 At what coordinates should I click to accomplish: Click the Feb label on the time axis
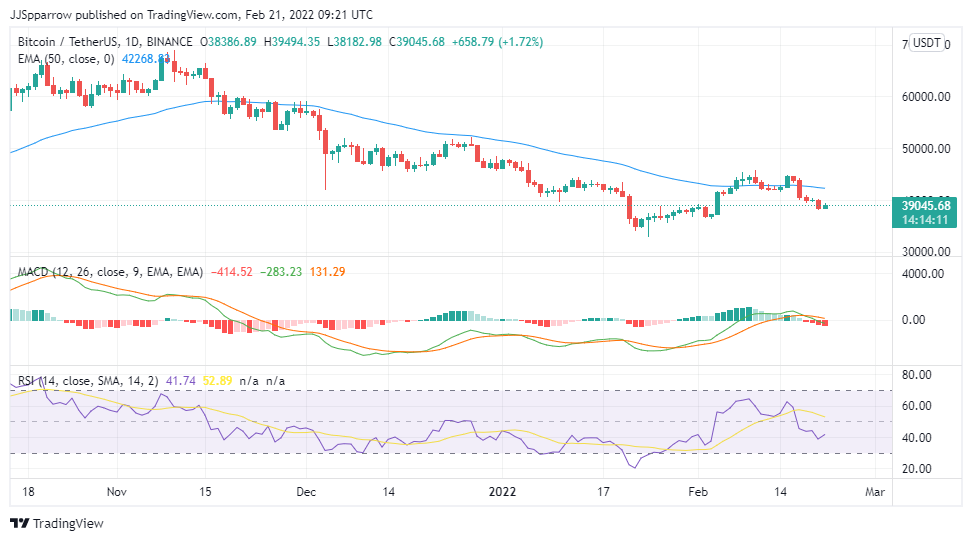(x=699, y=492)
